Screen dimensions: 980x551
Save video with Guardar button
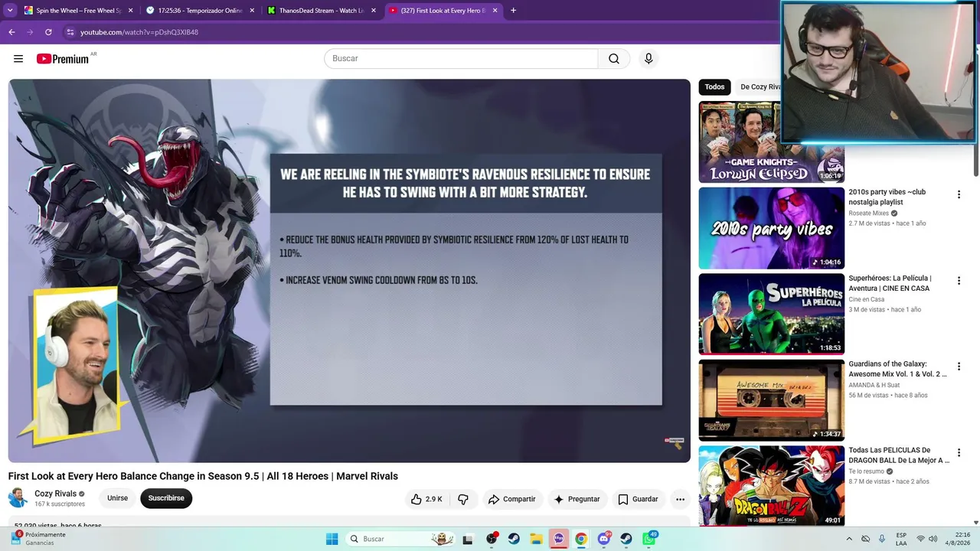click(x=638, y=499)
